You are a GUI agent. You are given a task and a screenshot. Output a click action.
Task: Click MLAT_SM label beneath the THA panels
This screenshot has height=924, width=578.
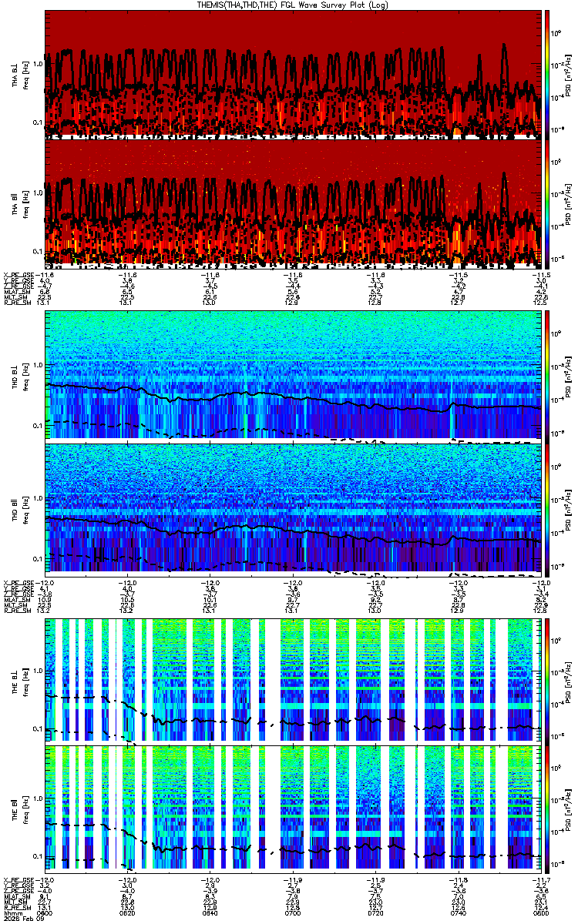tap(18, 293)
